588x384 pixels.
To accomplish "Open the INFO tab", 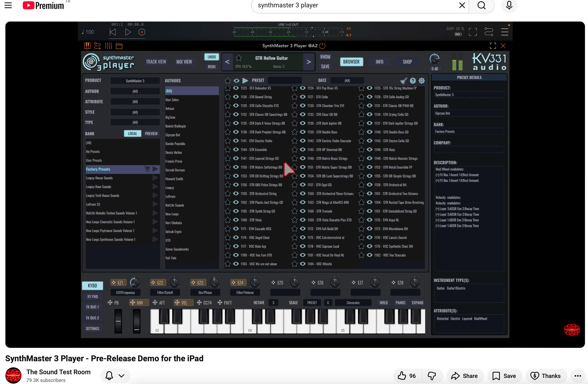I will [x=379, y=62].
